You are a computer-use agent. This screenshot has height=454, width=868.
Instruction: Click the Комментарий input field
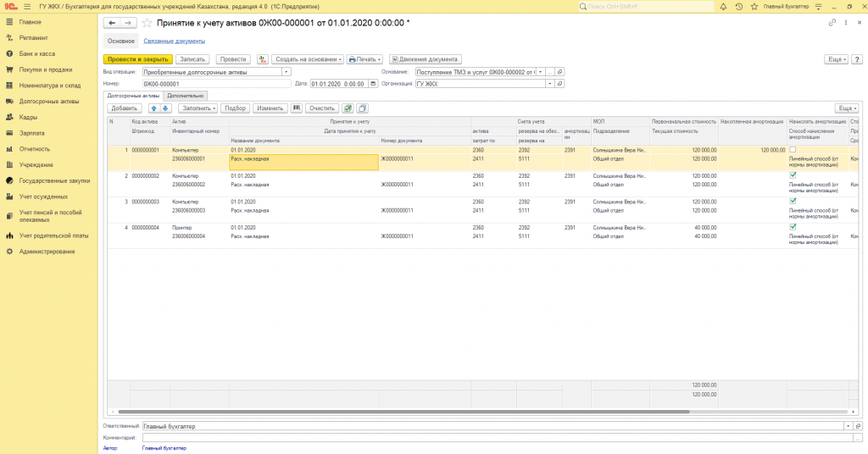point(496,437)
